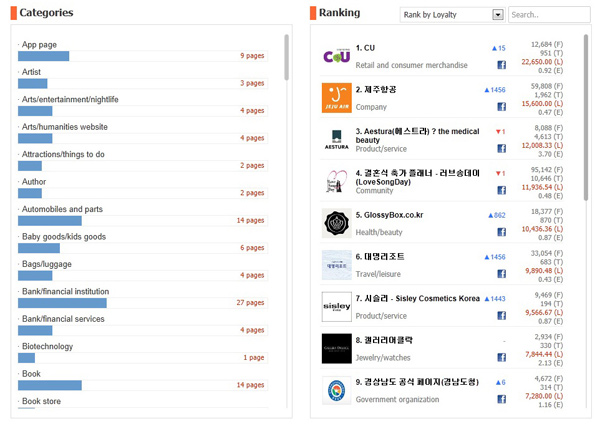Image resolution: width=600 pixels, height=429 pixels.
Task: Click the '1 page' count for Biotechnology
Action: click(254, 357)
